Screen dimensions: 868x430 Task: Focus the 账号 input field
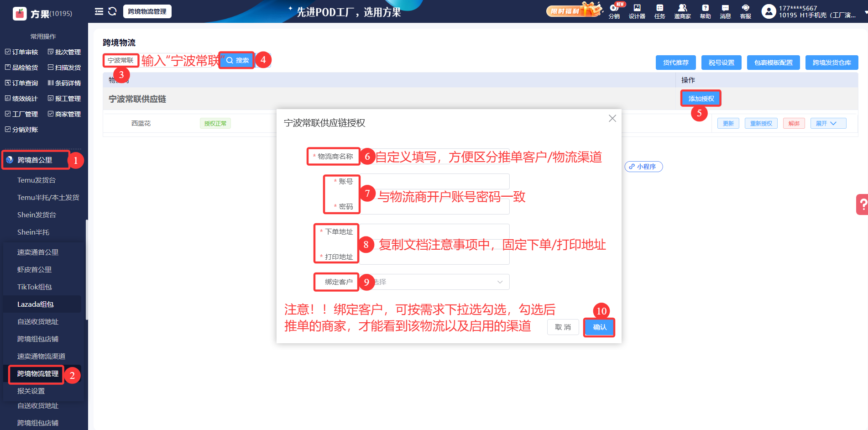[x=434, y=181]
